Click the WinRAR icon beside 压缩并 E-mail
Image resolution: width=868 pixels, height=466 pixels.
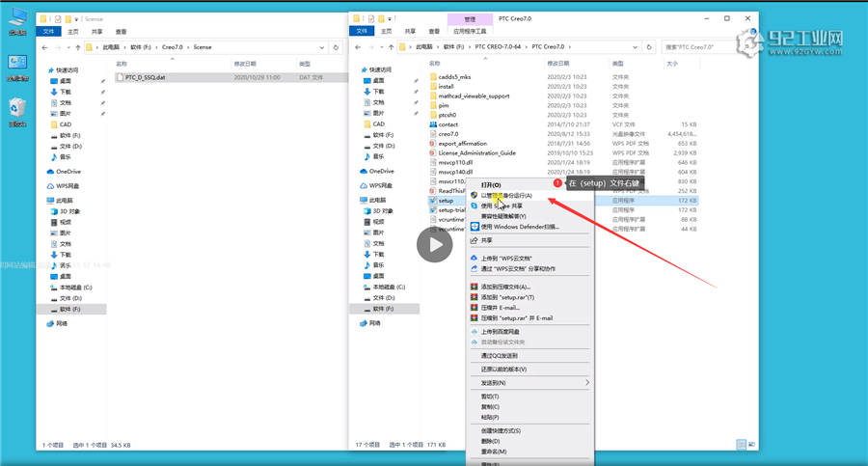pyautogui.click(x=474, y=308)
